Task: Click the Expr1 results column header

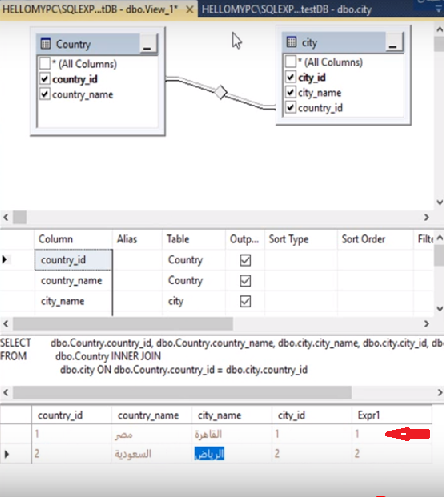Action: pos(369,415)
